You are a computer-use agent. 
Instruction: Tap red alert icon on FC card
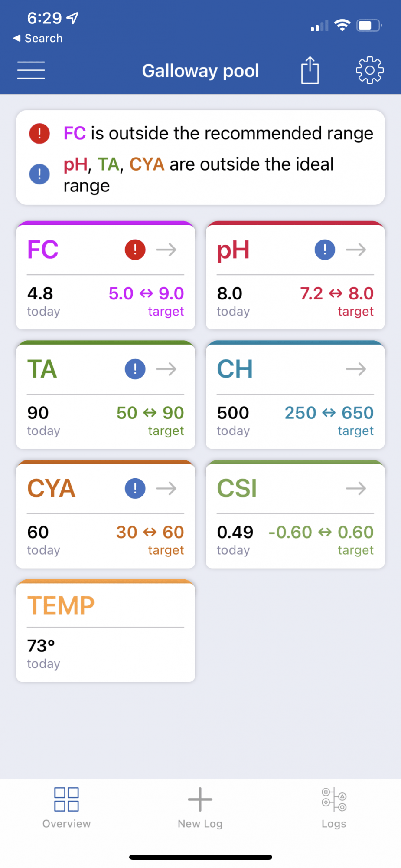click(135, 250)
